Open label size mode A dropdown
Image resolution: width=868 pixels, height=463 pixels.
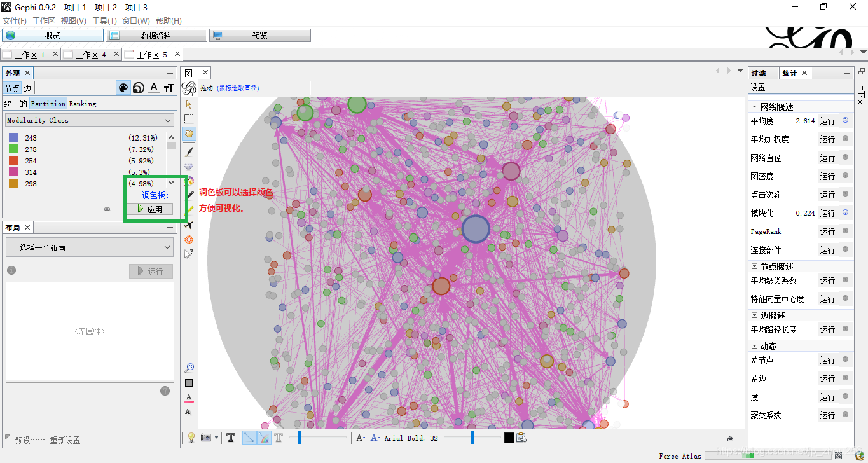click(x=361, y=438)
